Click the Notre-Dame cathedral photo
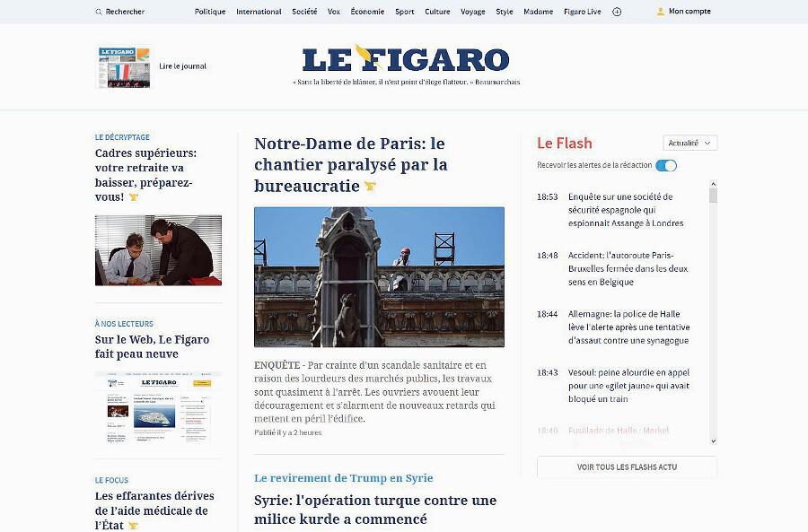This screenshot has width=808, height=532. pos(379,277)
